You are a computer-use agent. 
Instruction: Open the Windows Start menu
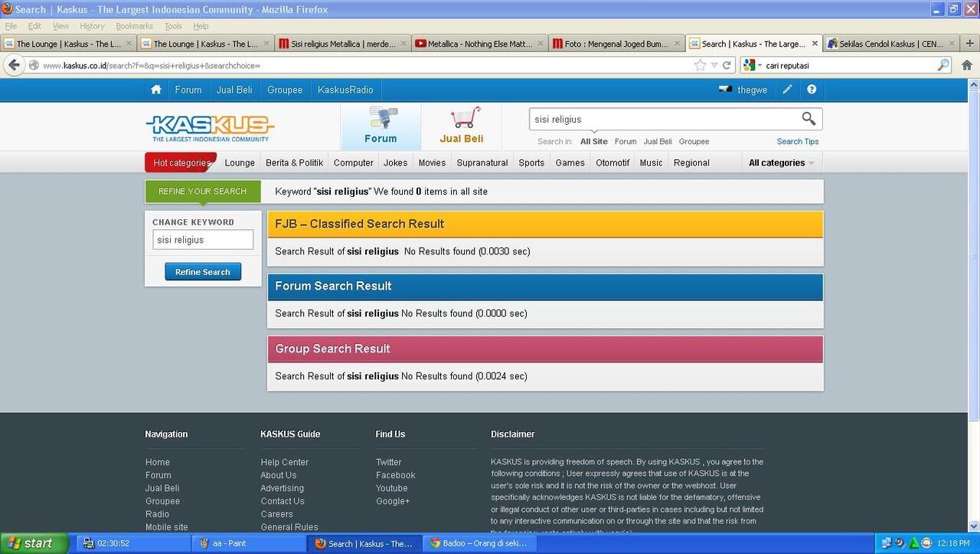coord(34,543)
